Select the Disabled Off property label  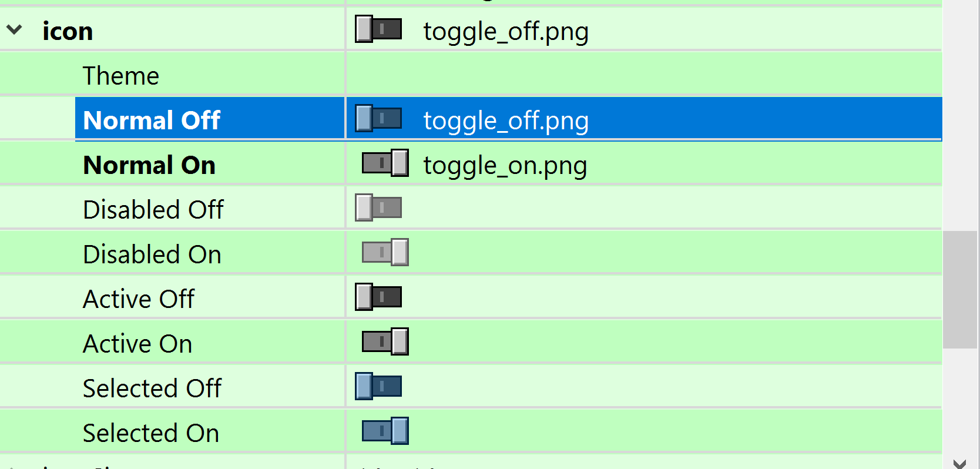[153, 210]
